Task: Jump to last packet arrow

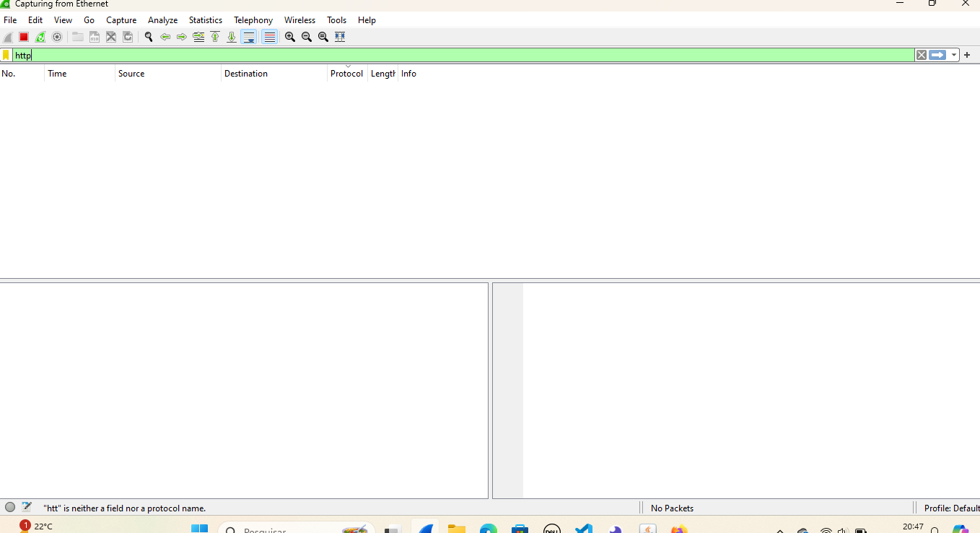Action: pos(232,37)
